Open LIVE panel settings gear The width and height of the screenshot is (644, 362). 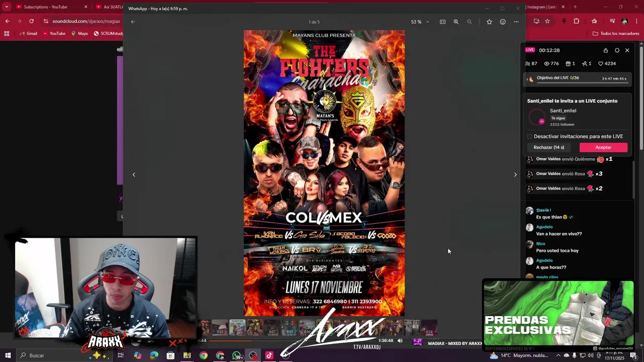(617, 50)
